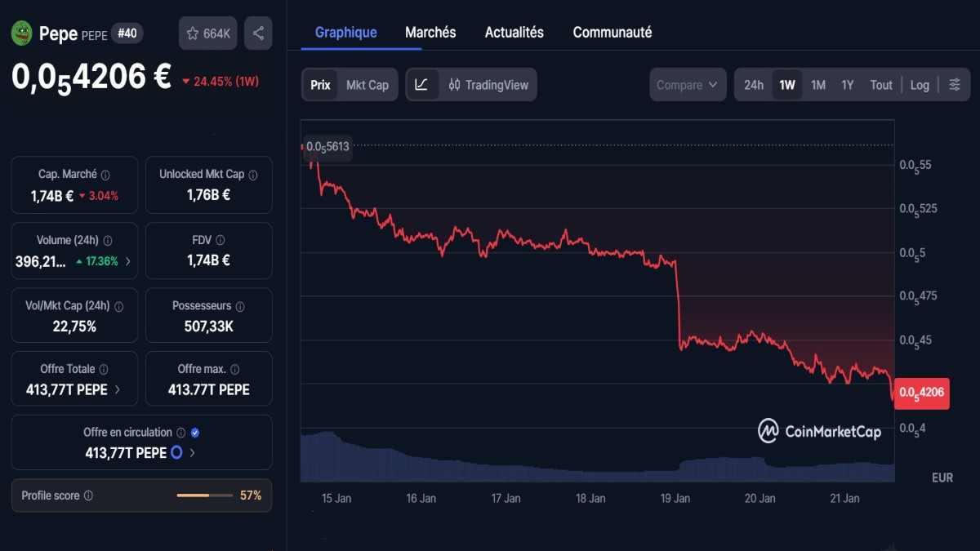Click the 1,76B € unlocked cap value

pyautogui.click(x=208, y=195)
